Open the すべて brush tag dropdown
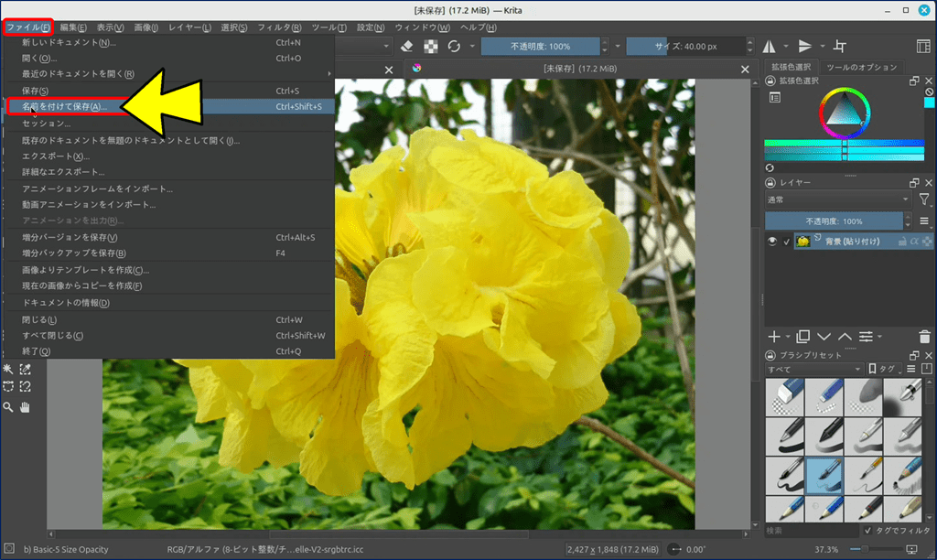 pos(814,369)
